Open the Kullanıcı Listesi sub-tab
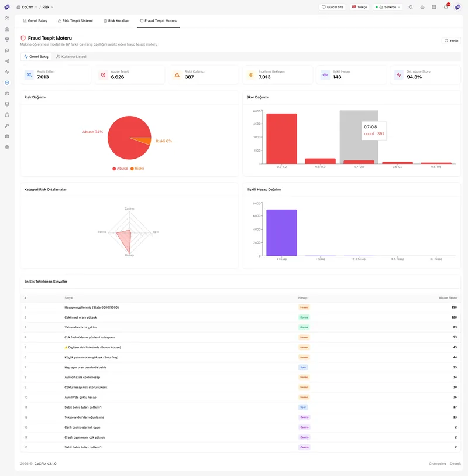The height and width of the screenshot is (476, 468). (71, 56)
